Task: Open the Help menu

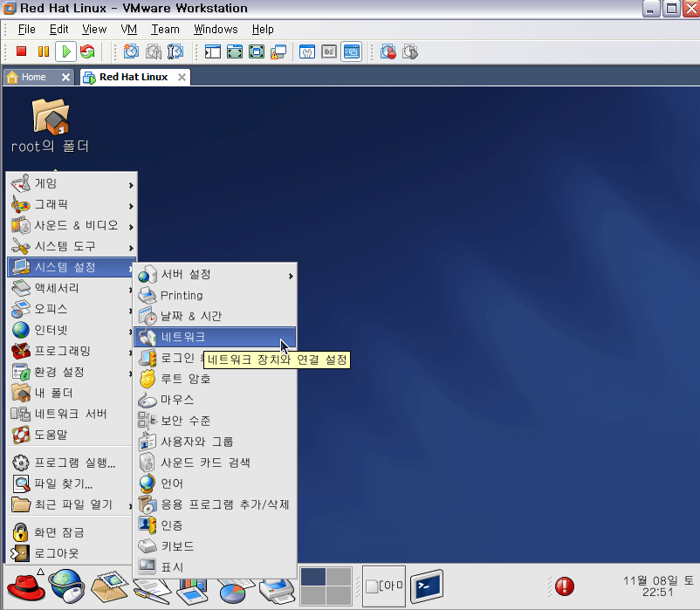Action: [x=263, y=30]
